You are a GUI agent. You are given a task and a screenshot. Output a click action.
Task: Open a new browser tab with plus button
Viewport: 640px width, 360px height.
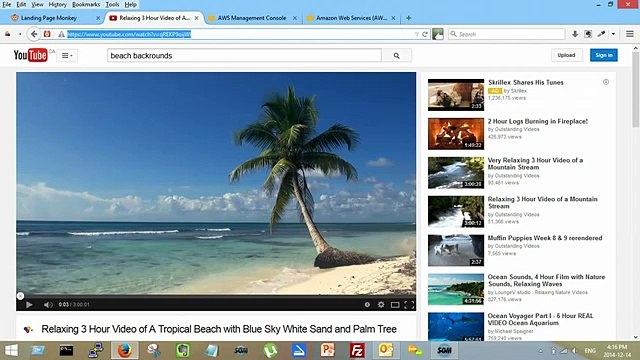point(409,18)
